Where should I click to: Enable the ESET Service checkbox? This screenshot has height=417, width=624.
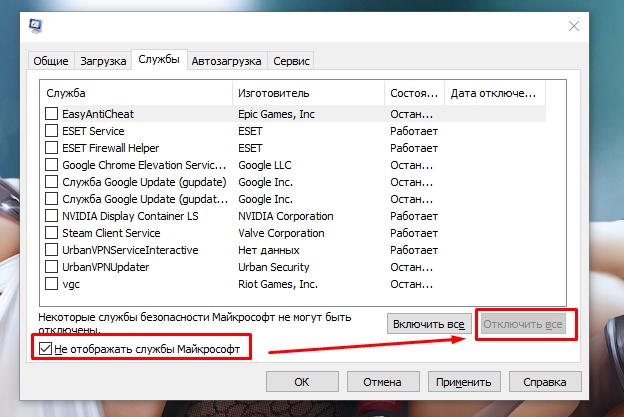[x=51, y=131]
